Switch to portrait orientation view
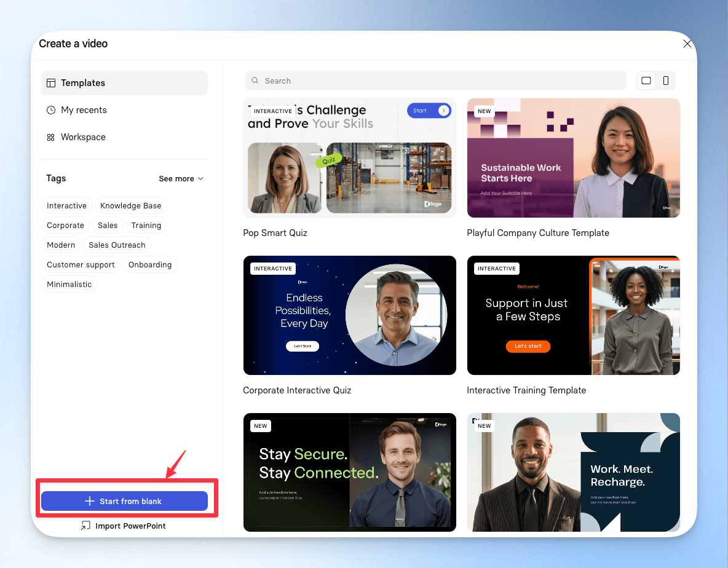The width and height of the screenshot is (728, 568). pyautogui.click(x=666, y=81)
